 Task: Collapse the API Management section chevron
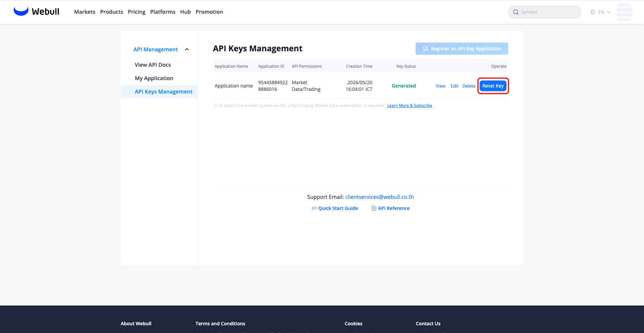click(187, 49)
